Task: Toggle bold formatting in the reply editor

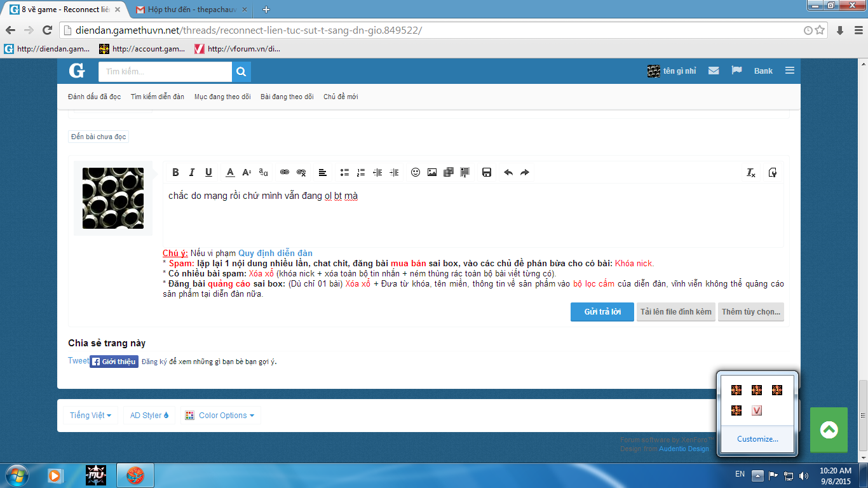Action: tap(175, 172)
